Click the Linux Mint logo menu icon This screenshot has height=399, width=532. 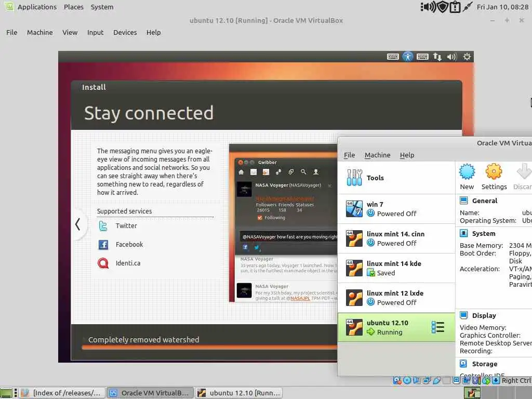click(x=9, y=6)
